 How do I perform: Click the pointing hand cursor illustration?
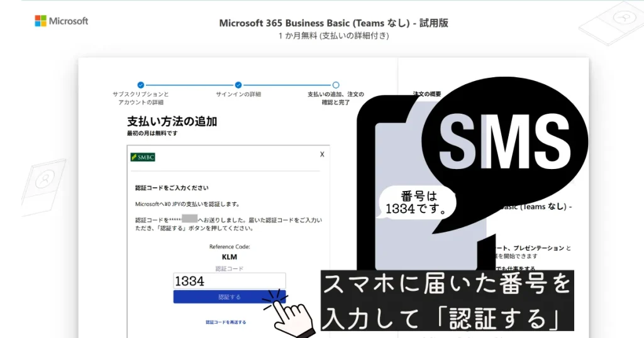click(x=291, y=311)
